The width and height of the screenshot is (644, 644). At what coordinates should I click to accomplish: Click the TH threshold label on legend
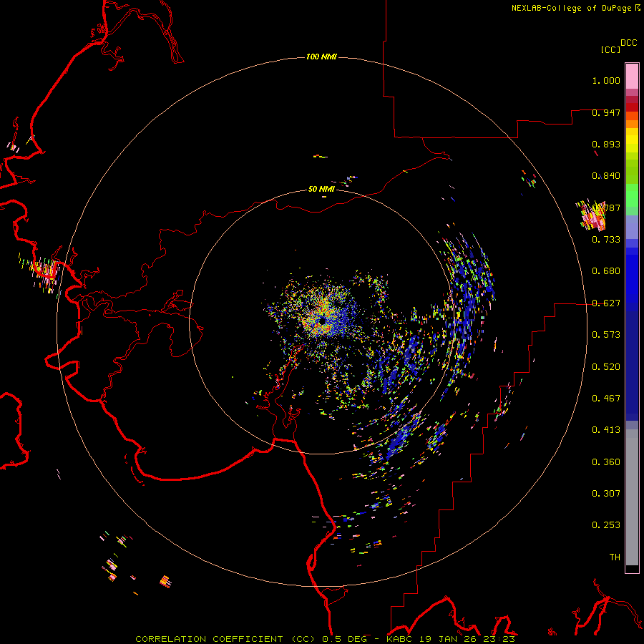pos(615,557)
